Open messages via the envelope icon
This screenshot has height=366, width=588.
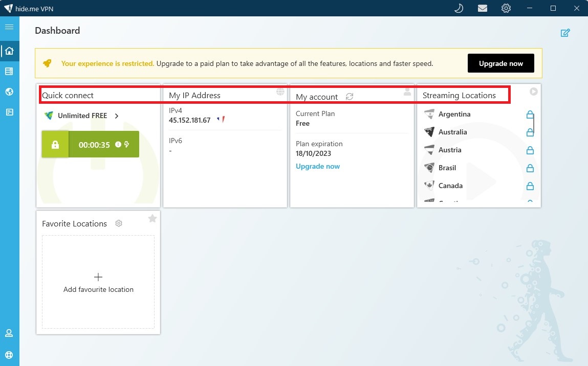(x=482, y=8)
